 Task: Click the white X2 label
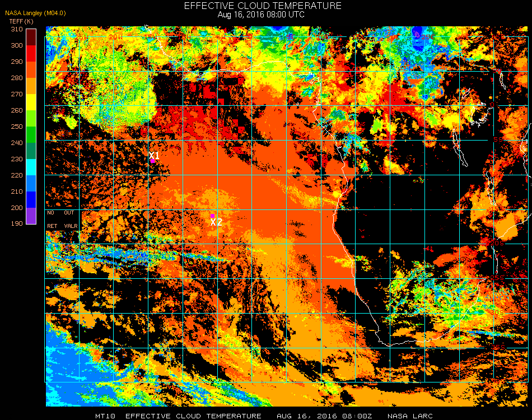(x=216, y=222)
